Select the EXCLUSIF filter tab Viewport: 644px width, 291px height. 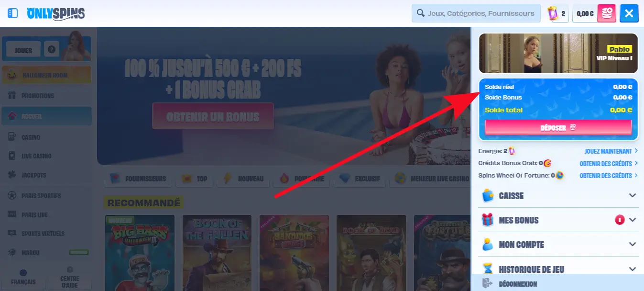tap(360, 178)
